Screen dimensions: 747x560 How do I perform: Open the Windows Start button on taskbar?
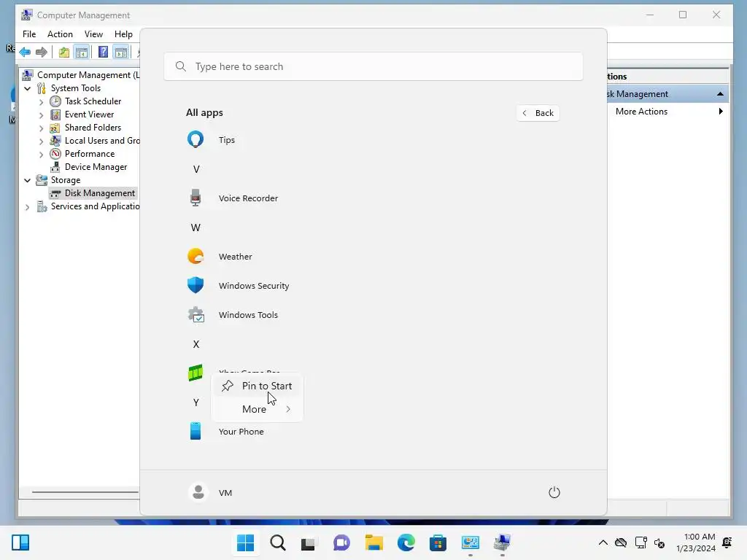click(246, 542)
